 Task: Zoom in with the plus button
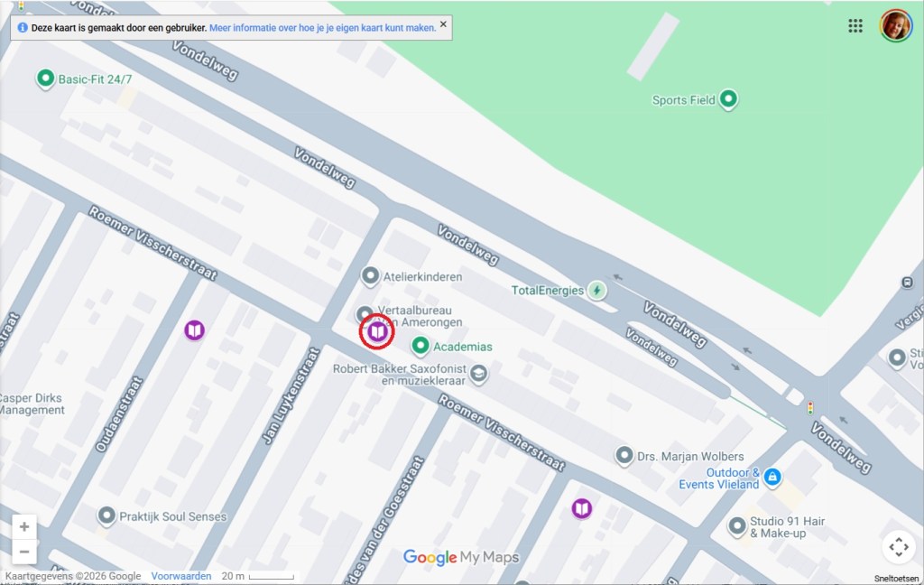[x=24, y=527]
